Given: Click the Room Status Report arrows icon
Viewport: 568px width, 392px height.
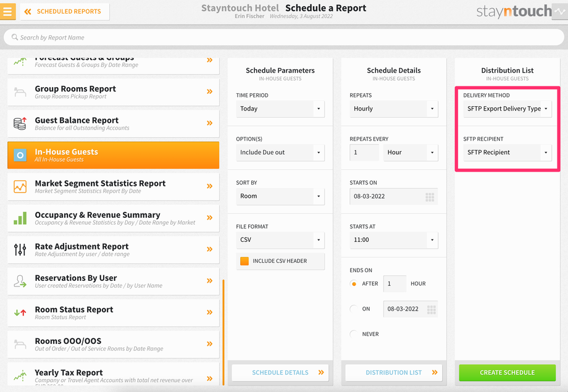Looking at the screenshot, I should [20, 312].
